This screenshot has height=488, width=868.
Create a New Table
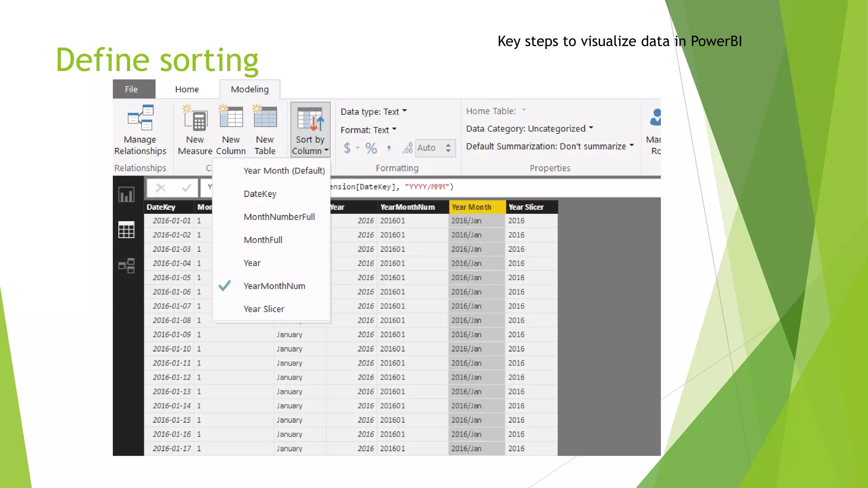point(265,130)
